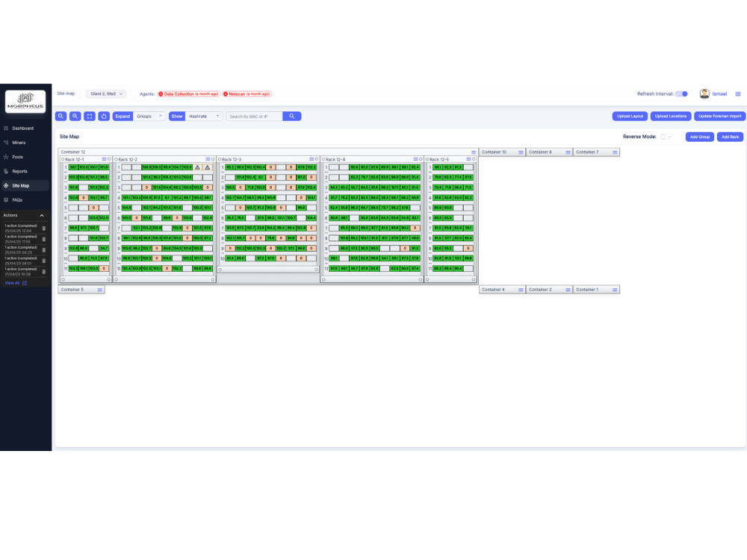This screenshot has width=747, height=560.
Task: Open the Rack 12-5 menu icon
Action: point(469,159)
